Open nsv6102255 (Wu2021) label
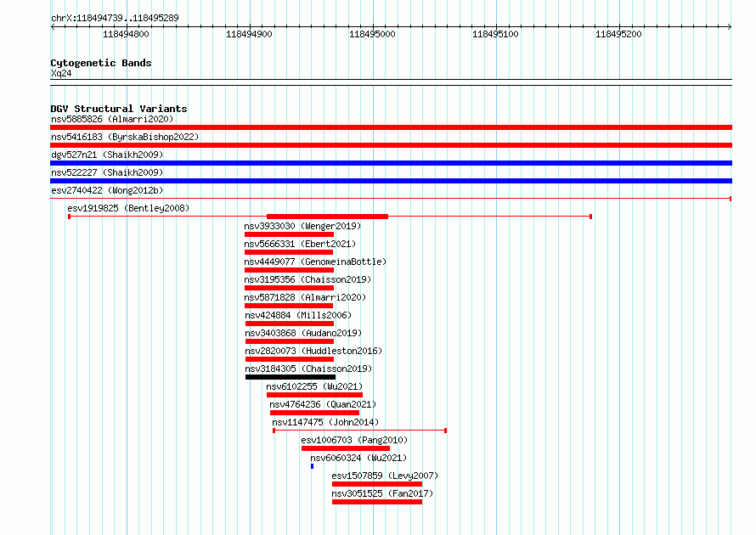Image resolution: width=756 pixels, height=535 pixels. (314, 386)
